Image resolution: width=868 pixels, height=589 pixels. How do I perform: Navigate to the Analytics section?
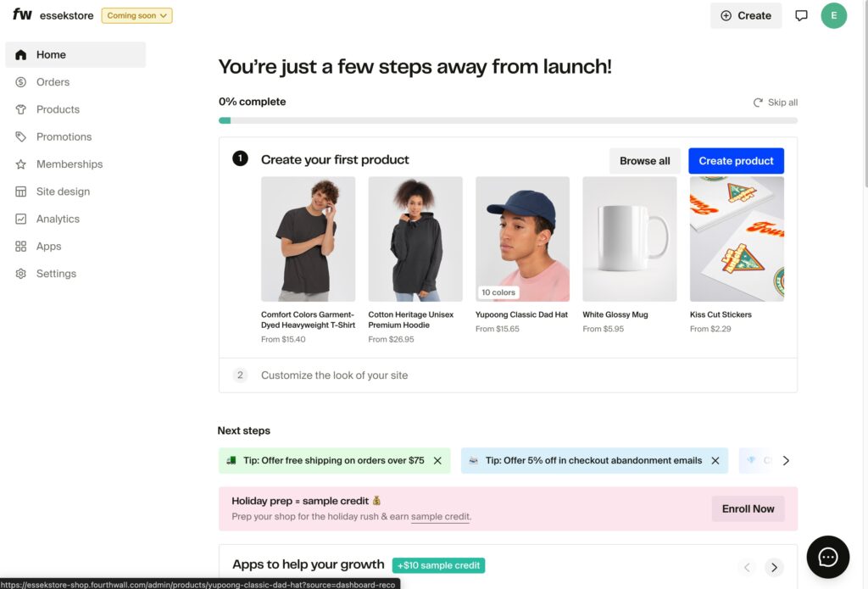coord(58,219)
